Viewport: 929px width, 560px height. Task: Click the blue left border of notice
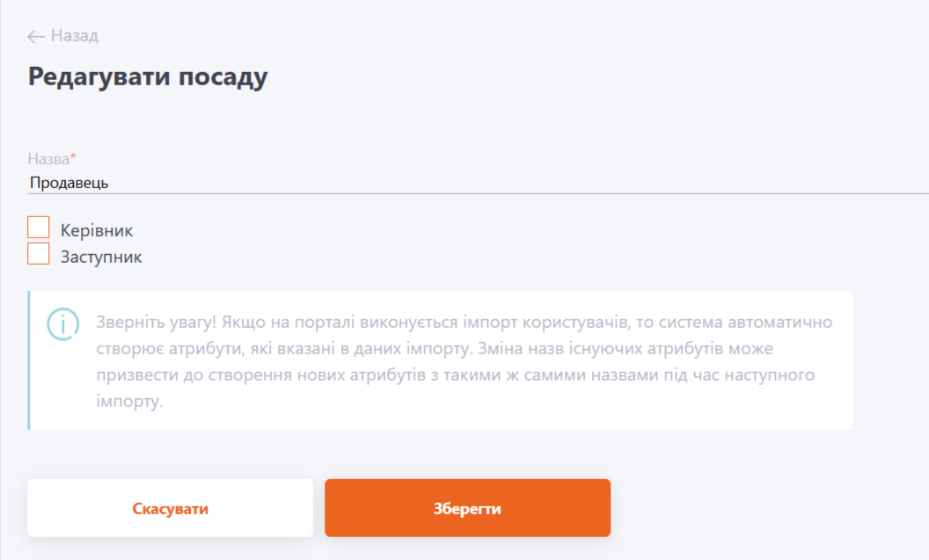29,360
